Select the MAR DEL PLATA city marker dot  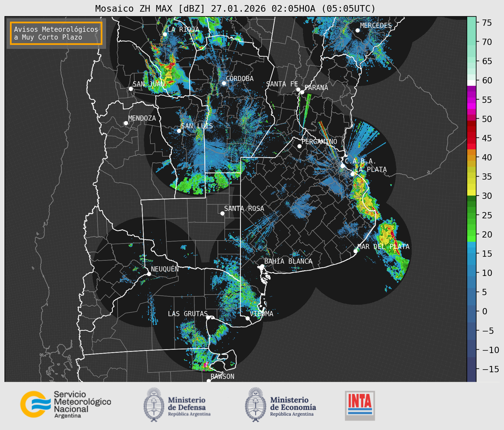point(356,251)
